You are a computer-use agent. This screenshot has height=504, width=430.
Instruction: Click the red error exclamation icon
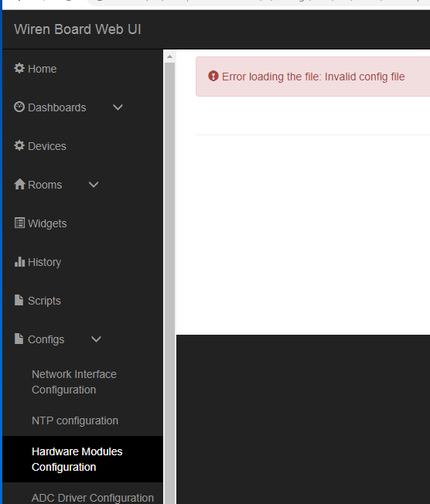point(213,77)
